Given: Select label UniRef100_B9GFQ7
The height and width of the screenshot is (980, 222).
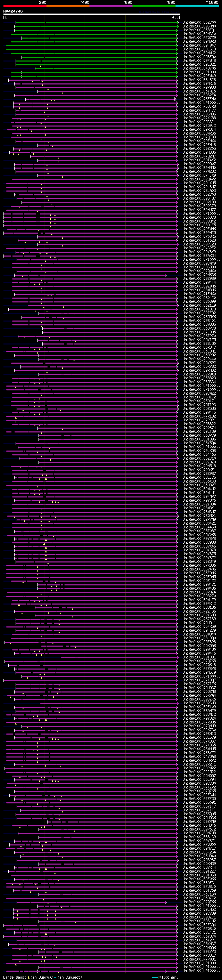Looking at the screenshot, I should click(x=199, y=199).
